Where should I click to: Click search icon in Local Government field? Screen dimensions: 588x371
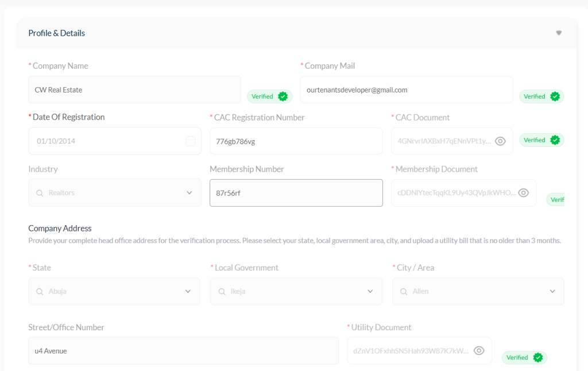click(222, 292)
